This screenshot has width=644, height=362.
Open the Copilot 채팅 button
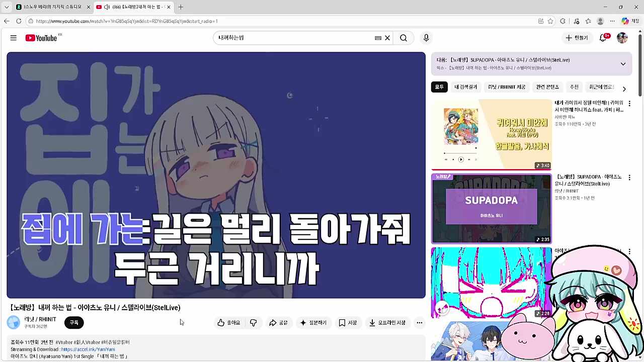pyautogui.click(x=629, y=21)
